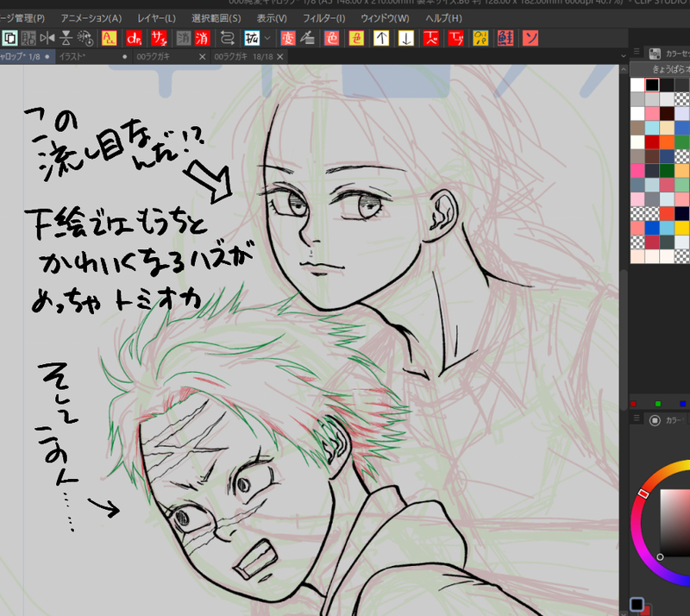Click the red 消 toolbar icon

(x=202, y=38)
